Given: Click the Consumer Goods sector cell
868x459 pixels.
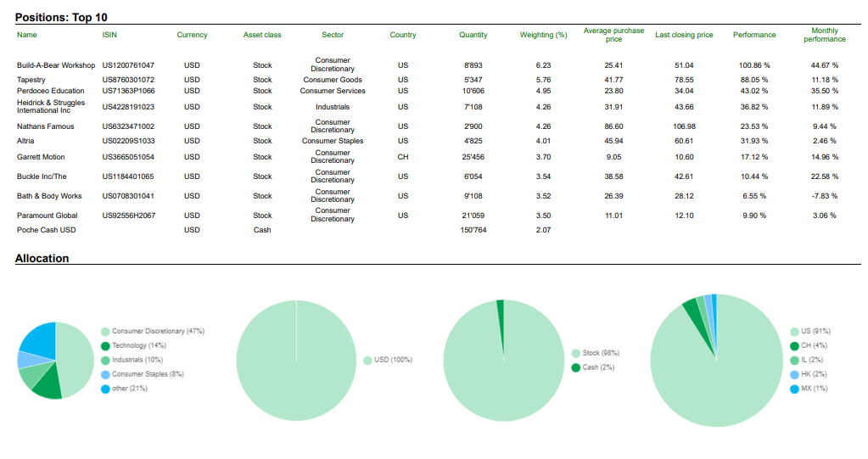Looking at the screenshot, I should 333,80.
